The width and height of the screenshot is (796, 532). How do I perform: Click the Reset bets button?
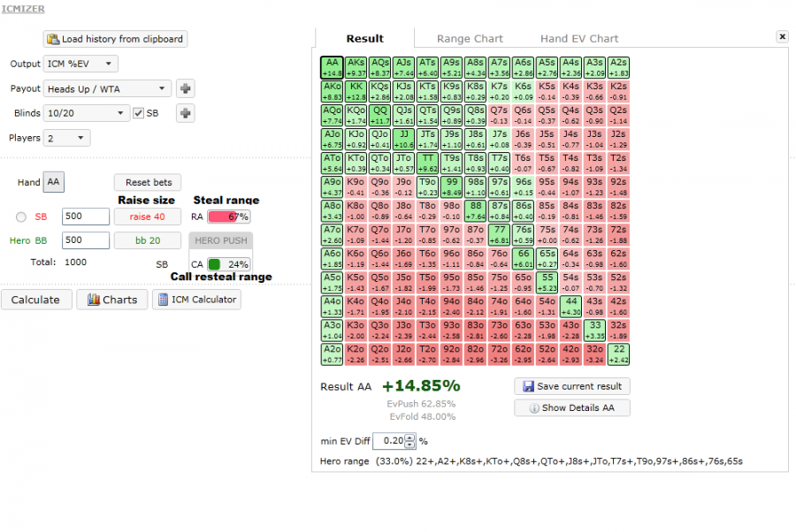(x=148, y=182)
